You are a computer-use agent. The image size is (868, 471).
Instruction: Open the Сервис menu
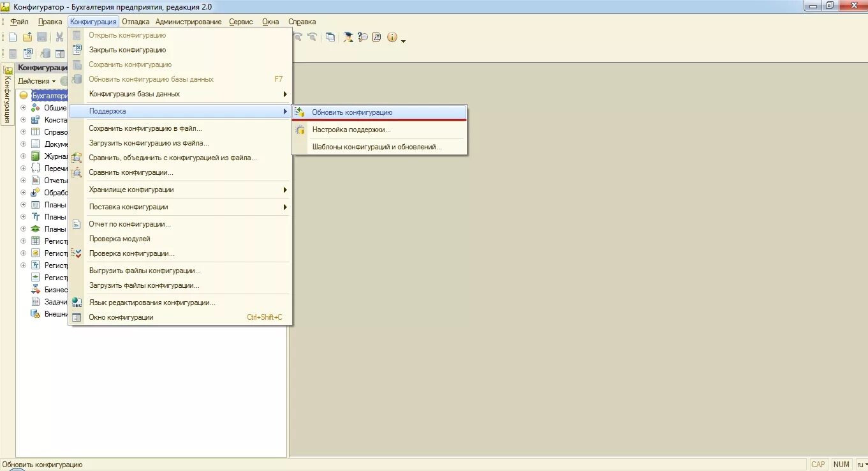tap(241, 22)
